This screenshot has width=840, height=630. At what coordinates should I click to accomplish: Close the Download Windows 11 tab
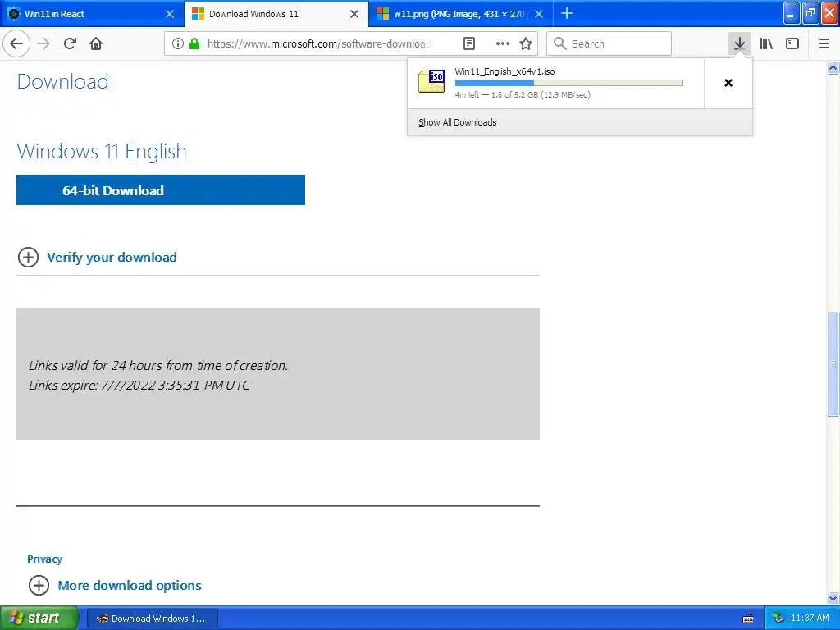click(354, 14)
